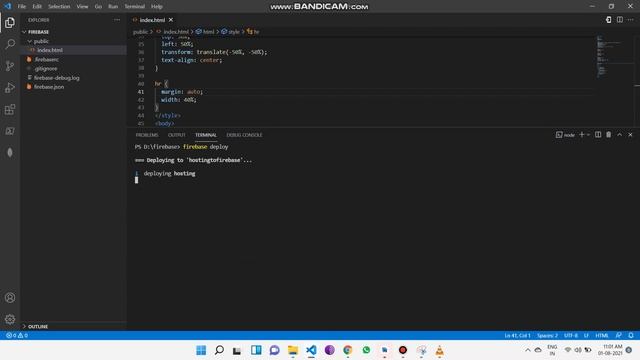This screenshot has height=360, width=640.
Task: Open the Windows Start menu
Action: [x=201, y=350]
